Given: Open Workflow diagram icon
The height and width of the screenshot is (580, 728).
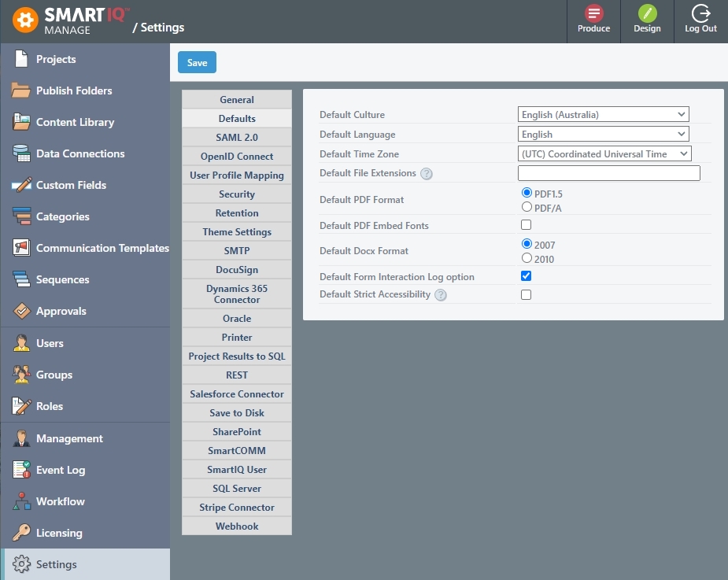Looking at the screenshot, I should tap(21, 501).
